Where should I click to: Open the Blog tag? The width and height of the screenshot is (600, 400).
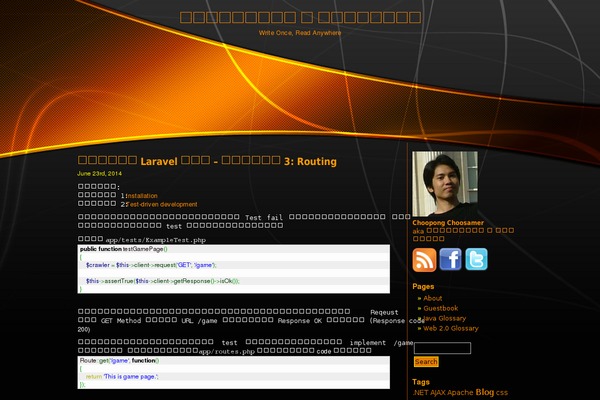pos(485,392)
